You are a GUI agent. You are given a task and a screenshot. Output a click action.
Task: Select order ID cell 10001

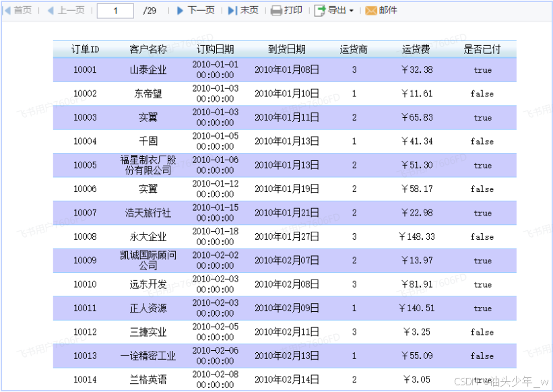[85, 70]
